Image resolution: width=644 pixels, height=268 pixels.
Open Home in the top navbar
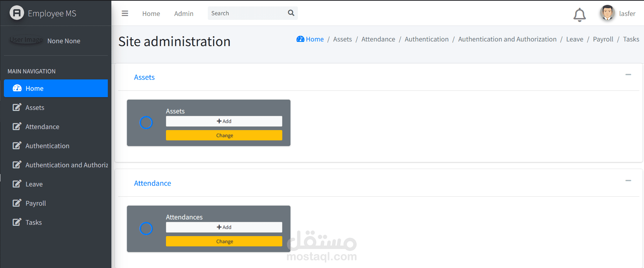click(151, 13)
